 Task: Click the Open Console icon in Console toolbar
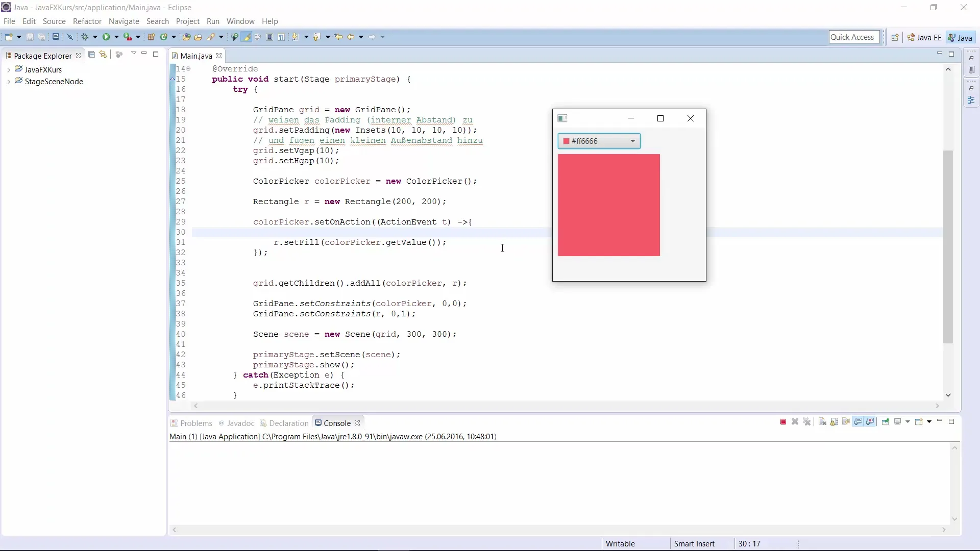coord(919,422)
